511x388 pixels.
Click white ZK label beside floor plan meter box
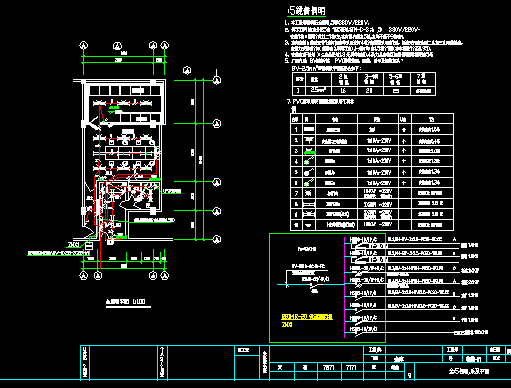pyautogui.click(x=73, y=245)
